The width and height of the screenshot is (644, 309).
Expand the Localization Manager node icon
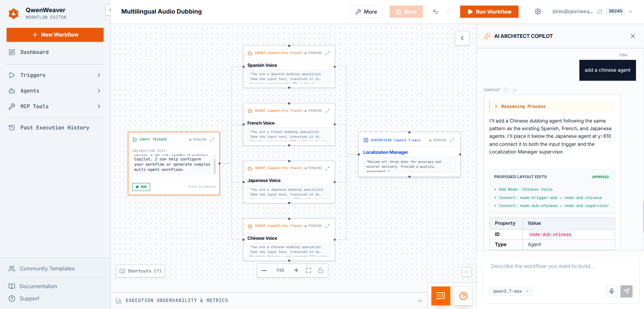452,140
